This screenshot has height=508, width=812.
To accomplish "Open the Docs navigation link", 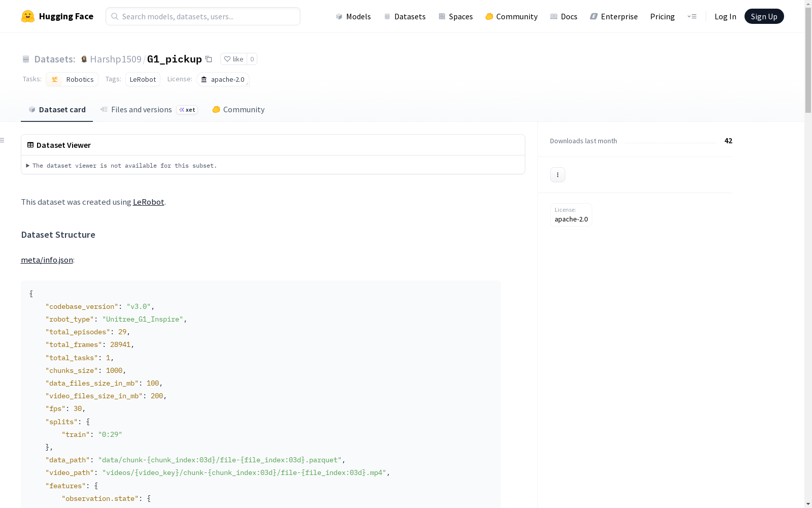I will [564, 16].
